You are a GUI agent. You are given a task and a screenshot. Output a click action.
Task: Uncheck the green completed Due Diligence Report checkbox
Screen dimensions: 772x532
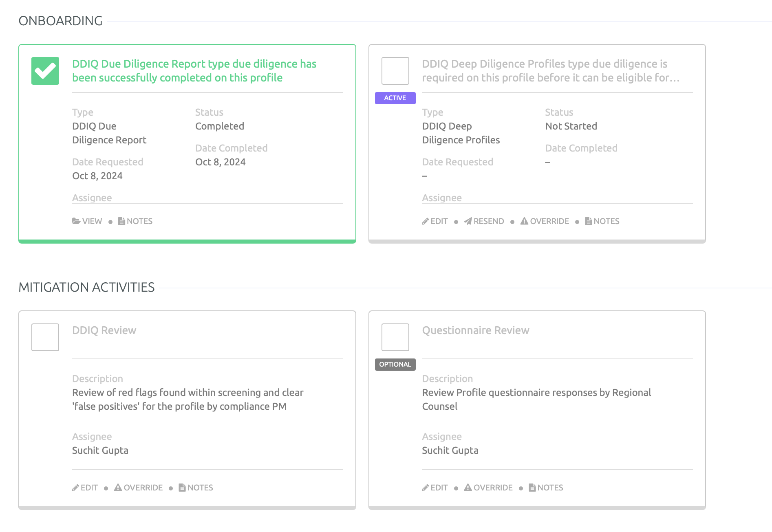pos(45,71)
